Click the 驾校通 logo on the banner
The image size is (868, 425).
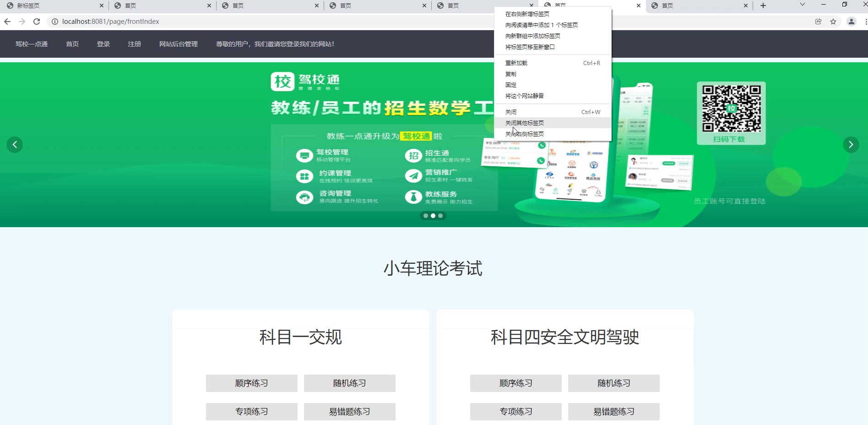tap(305, 82)
